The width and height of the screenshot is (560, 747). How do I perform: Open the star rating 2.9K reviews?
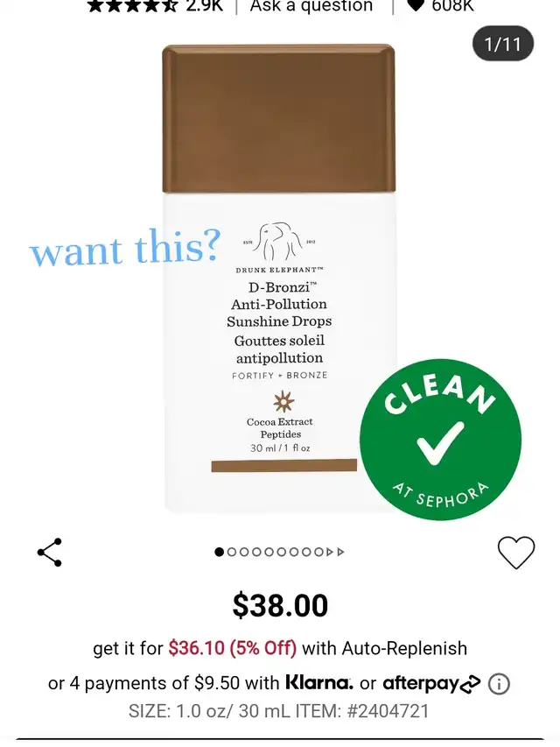pos(155,4)
